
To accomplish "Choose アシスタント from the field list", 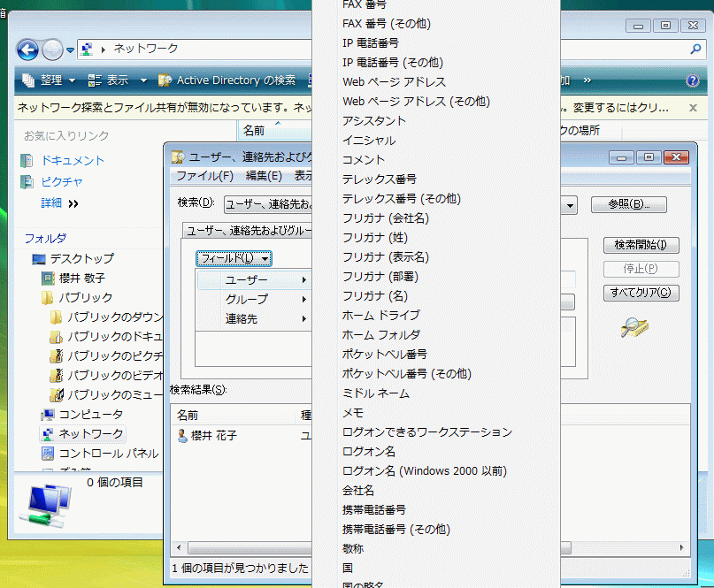I will [374, 120].
